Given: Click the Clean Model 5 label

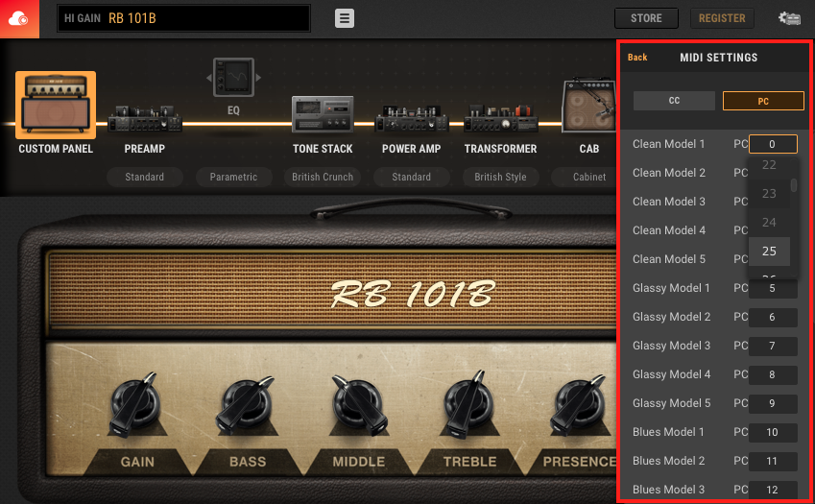Looking at the screenshot, I should 669,259.
